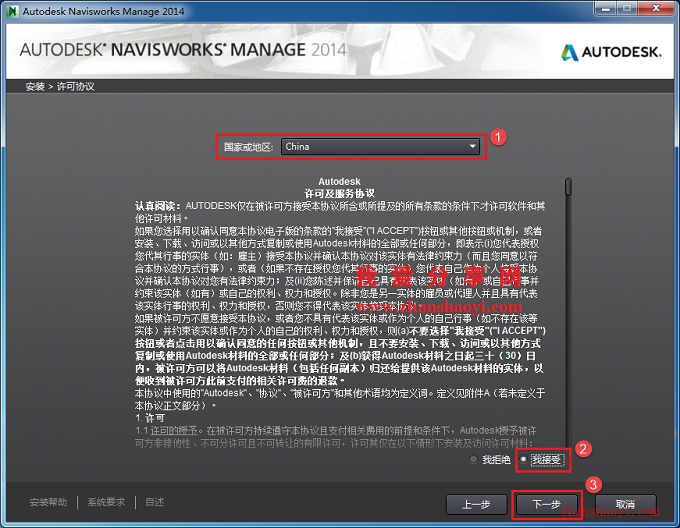
Task: Open the 安装帮助 link
Action: pos(48,502)
